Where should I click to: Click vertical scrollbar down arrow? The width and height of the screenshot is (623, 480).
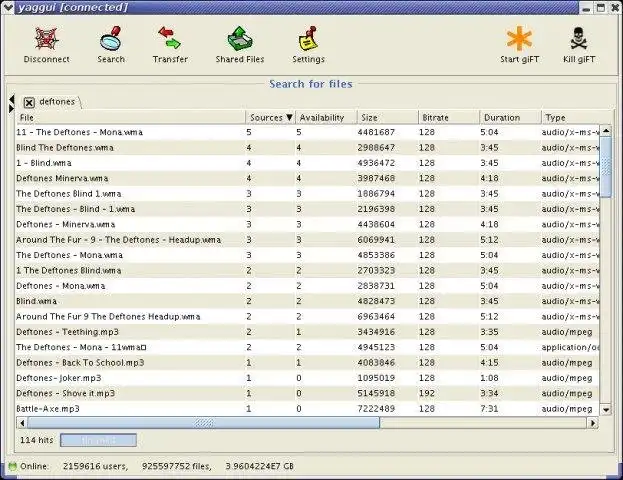click(x=606, y=409)
